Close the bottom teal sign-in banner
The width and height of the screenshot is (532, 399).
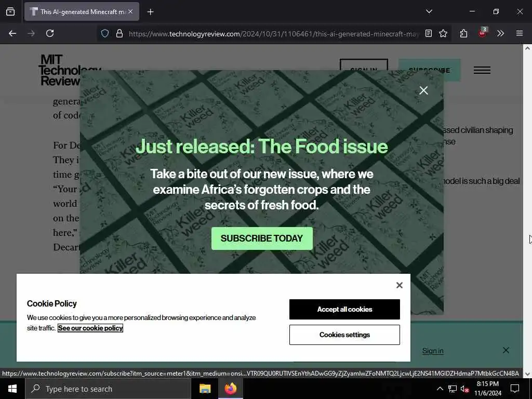[506, 350]
